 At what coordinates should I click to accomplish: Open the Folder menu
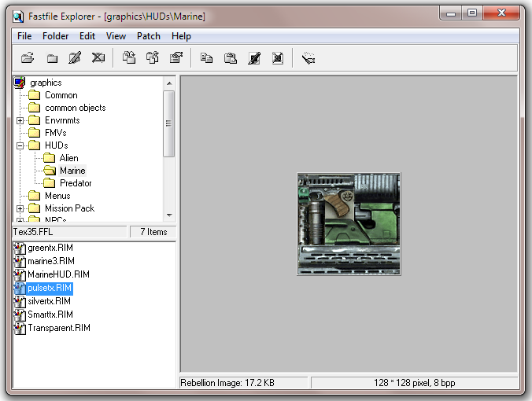[x=55, y=36]
